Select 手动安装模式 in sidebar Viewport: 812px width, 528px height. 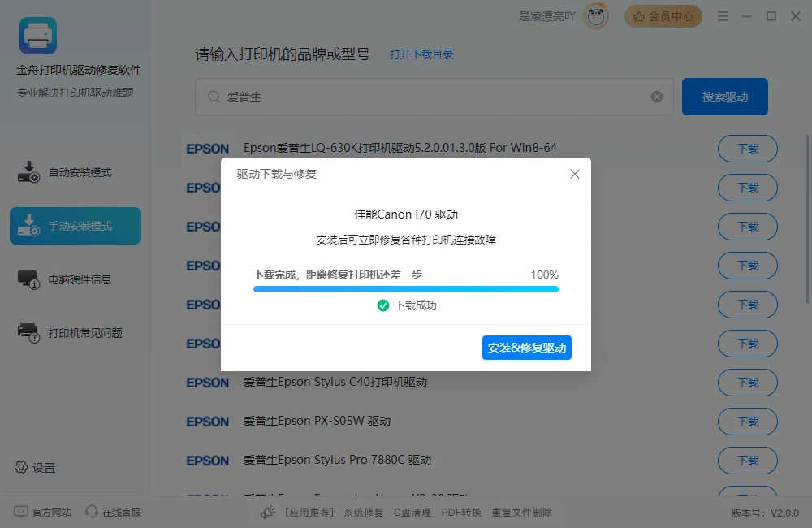coord(75,226)
